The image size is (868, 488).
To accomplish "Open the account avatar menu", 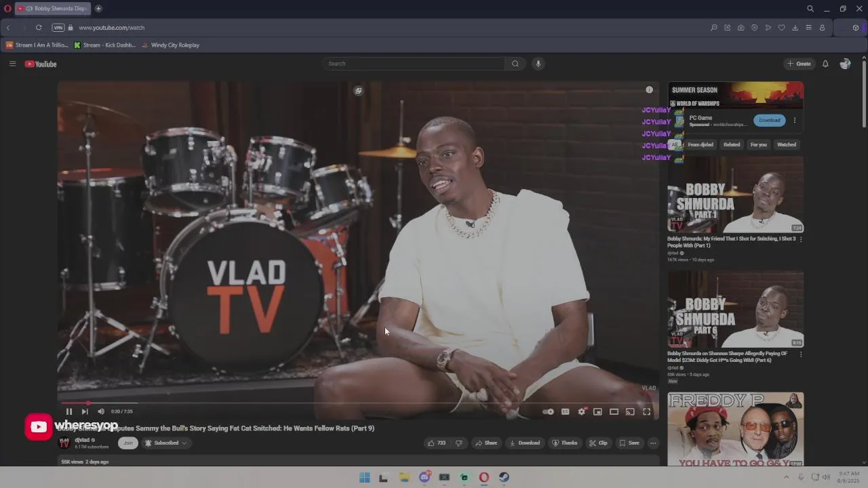I will tap(845, 64).
